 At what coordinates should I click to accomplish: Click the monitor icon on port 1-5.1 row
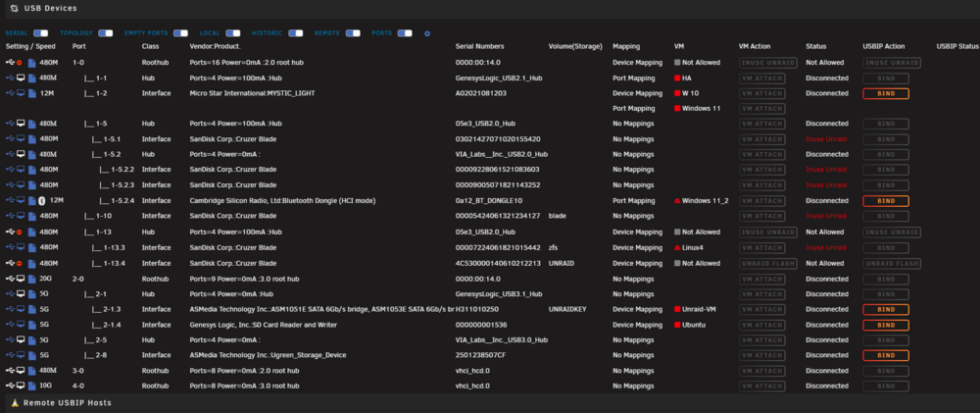coord(21,139)
